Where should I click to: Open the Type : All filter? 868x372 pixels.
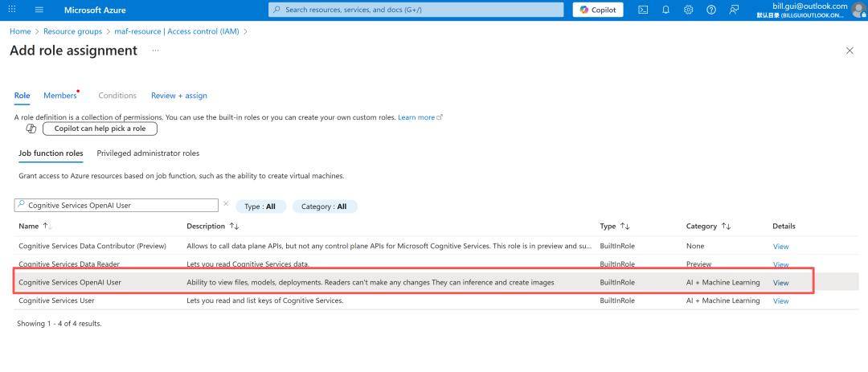coord(260,206)
